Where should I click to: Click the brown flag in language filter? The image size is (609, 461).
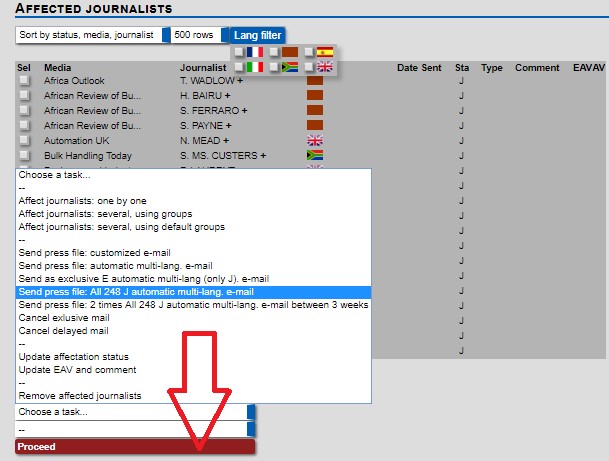tap(290, 51)
